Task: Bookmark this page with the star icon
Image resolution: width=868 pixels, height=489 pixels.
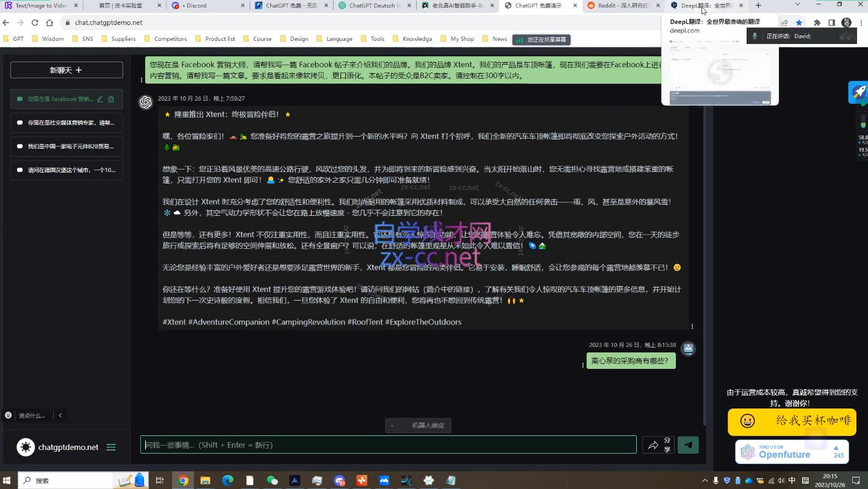Action: tap(799, 23)
